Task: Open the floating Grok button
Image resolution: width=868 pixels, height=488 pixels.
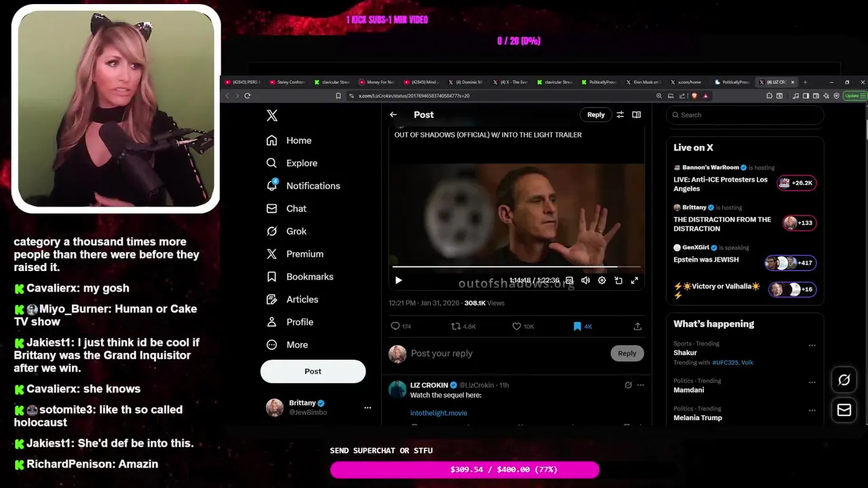Action: (x=844, y=380)
